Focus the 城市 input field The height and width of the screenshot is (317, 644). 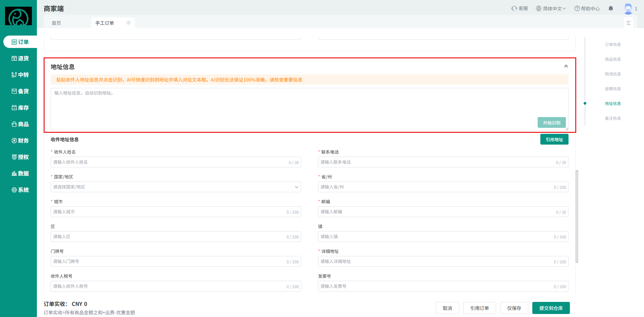point(176,212)
